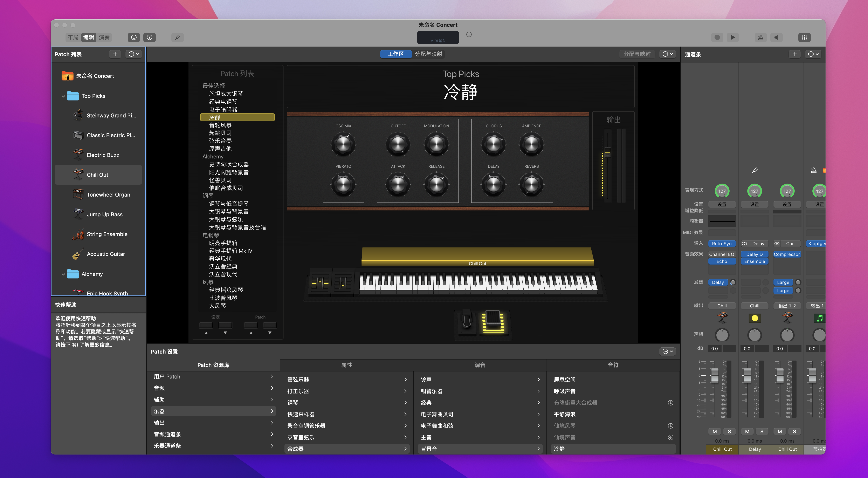The image size is (868, 478).
Task: Click the add patch plus button
Action: (x=115, y=54)
